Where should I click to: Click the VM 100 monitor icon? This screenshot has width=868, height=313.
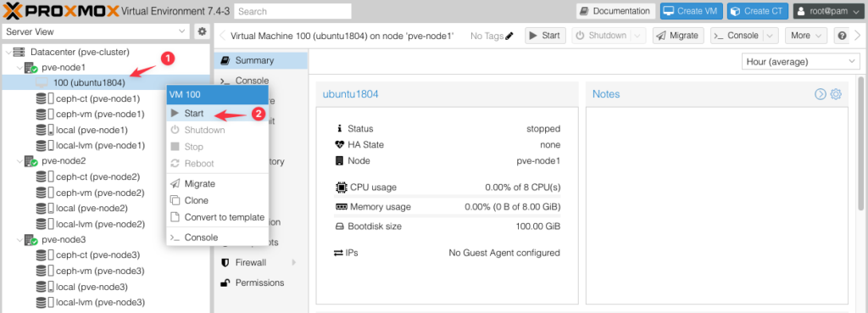(x=42, y=82)
